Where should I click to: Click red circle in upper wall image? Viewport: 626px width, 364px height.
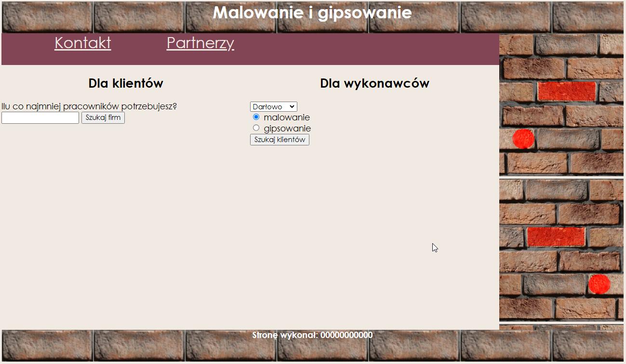(523, 139)
